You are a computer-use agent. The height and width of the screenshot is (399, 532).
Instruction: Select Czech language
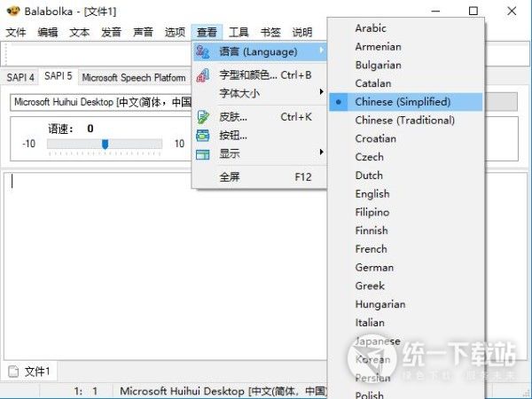[406, 157]
